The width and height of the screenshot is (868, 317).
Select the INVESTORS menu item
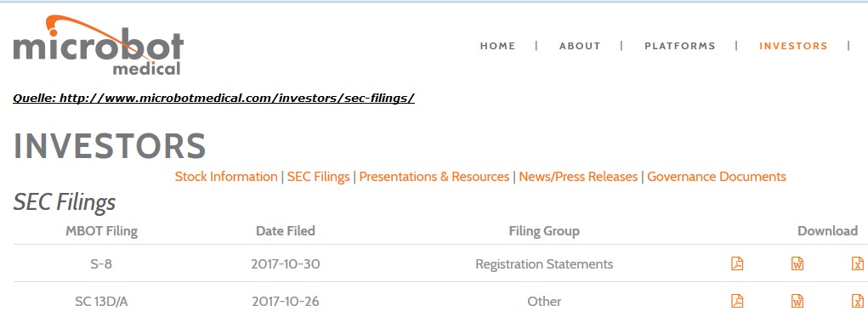[x=793, y=46]
